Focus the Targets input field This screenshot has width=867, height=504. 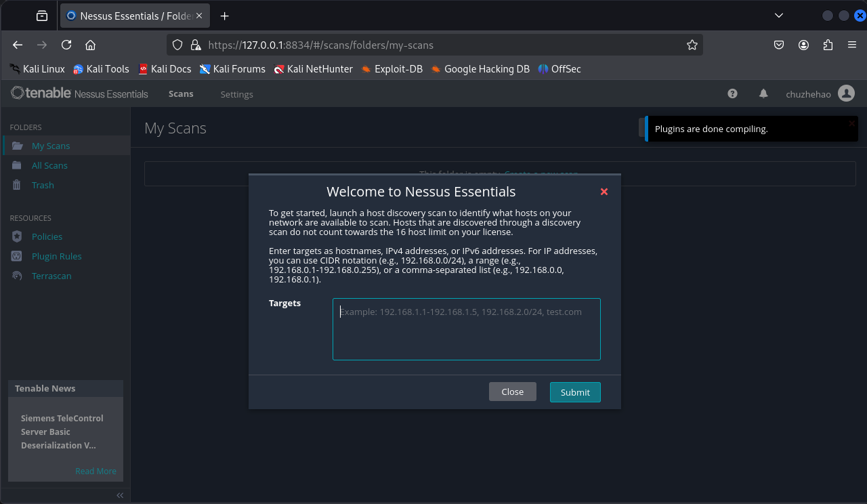467,329
